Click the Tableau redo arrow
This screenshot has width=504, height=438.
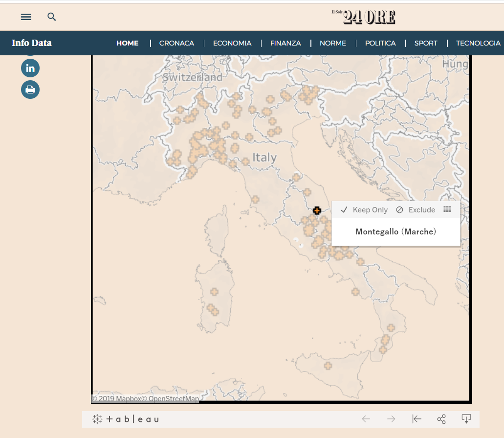coord(391,419)
